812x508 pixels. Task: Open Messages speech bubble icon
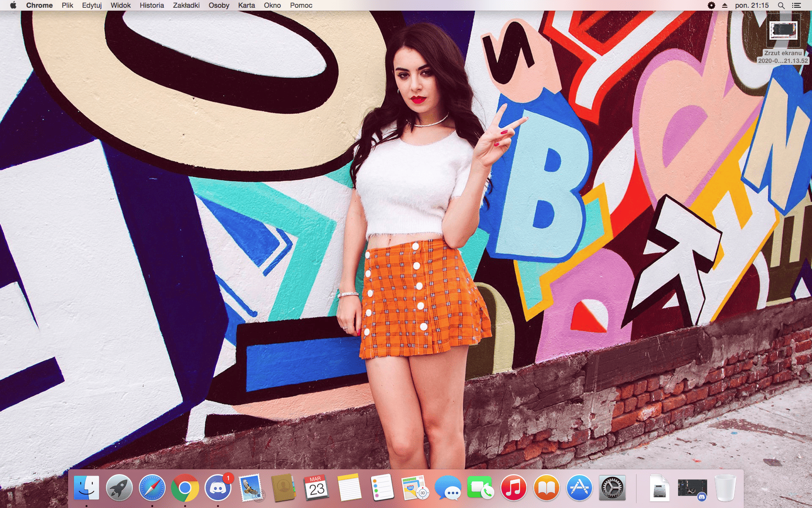(x=448, y=488)
